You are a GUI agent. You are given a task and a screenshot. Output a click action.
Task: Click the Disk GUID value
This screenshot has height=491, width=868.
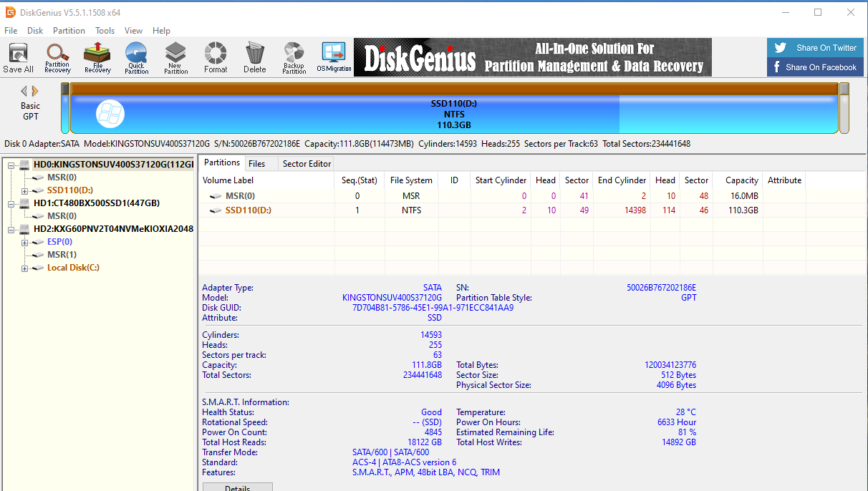[433, 308]
